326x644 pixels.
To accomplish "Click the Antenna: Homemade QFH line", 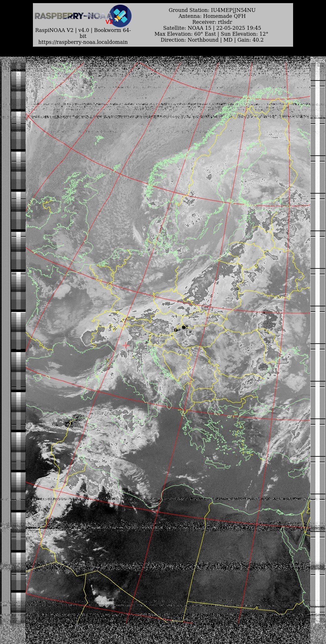I will coord(212,16).
